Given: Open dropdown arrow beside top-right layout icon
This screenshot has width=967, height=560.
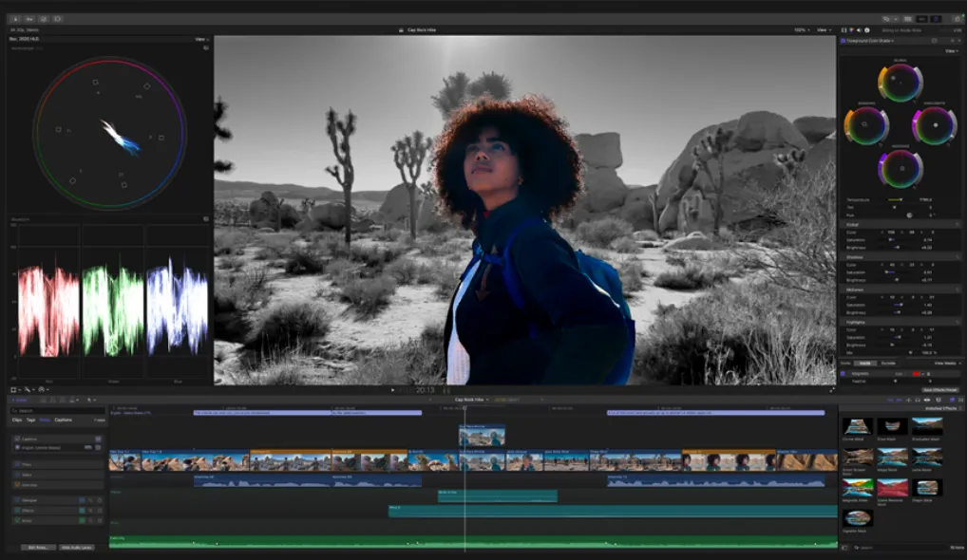Looking at the screenshot, I should click(x=896, y=19).
